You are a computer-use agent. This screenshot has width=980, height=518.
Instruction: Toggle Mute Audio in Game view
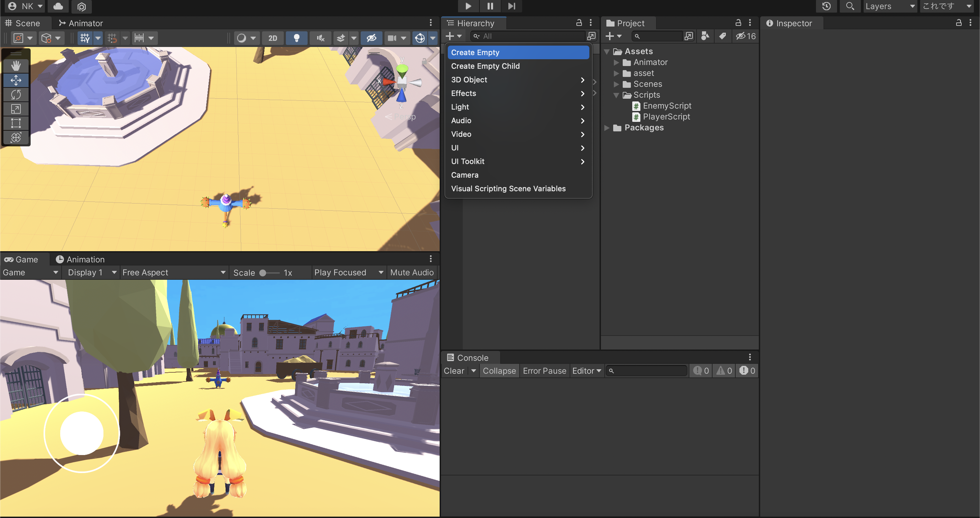click(x=412, y=273)
